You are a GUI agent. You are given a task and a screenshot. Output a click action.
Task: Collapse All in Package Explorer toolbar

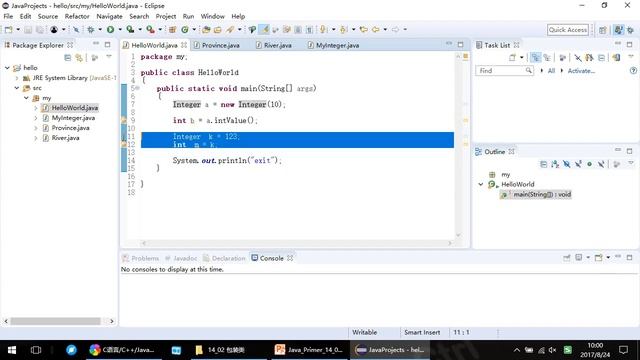68,58
